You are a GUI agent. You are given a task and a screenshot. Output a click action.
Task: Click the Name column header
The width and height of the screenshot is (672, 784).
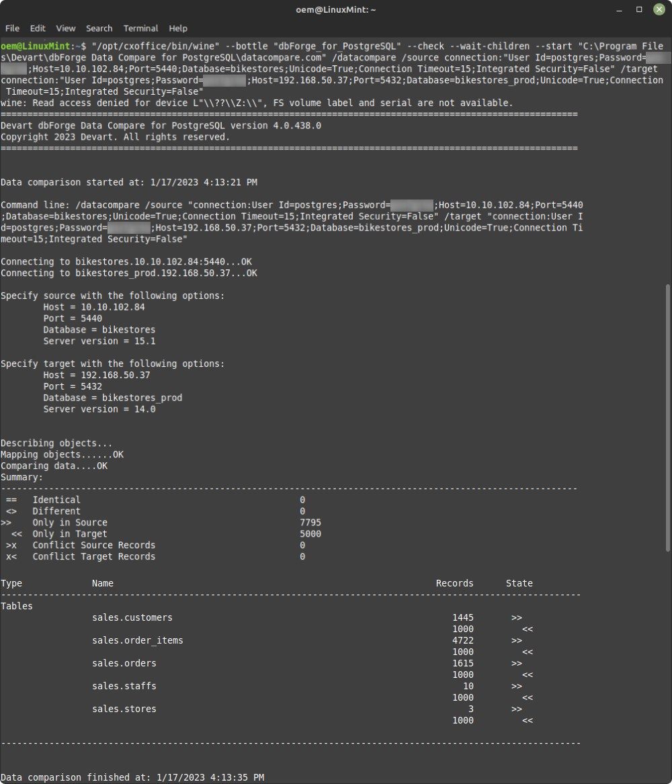[103, 584]
